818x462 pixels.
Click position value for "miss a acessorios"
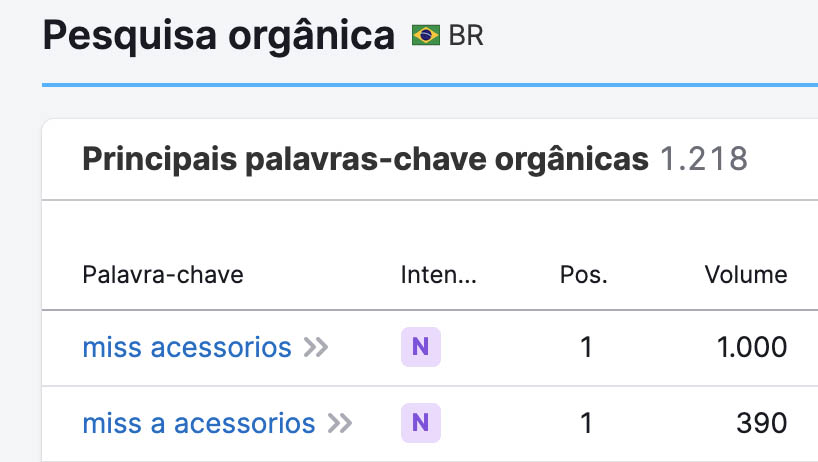(x=586, y=423)
